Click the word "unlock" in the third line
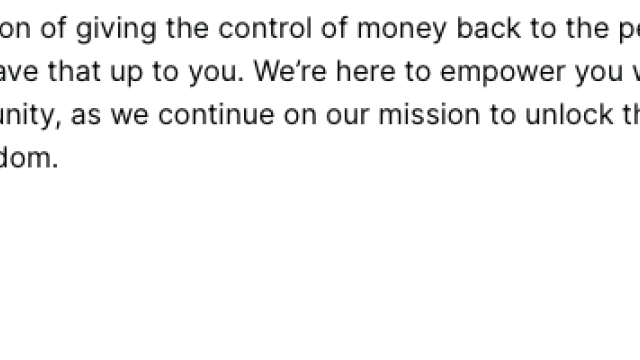 coord(569,115)
